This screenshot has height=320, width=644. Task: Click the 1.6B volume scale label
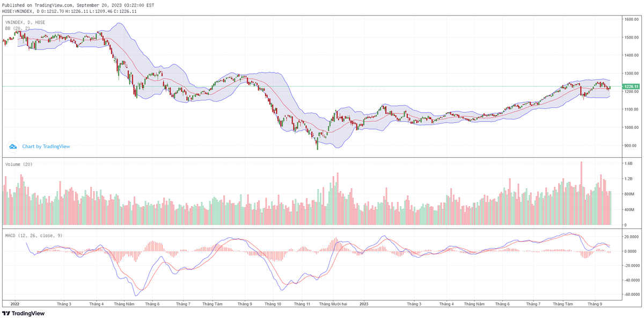(x=628, y=163)
